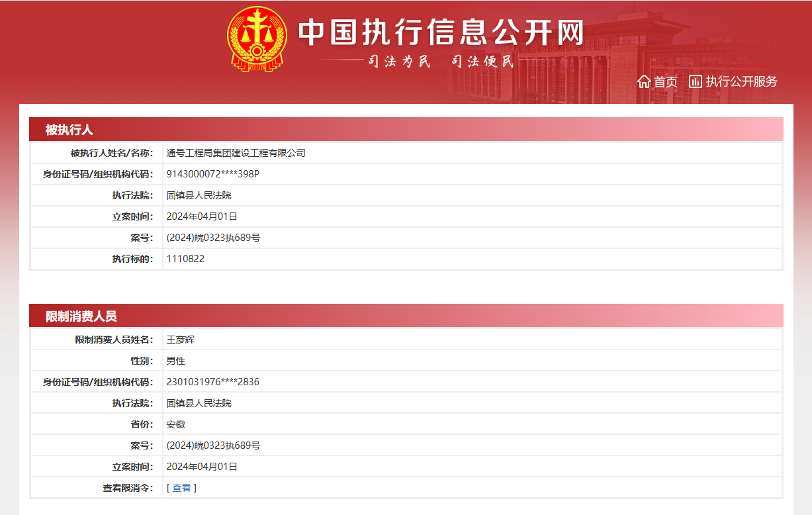Click the 中国执行信息公开网 site title

click(441, 32)
